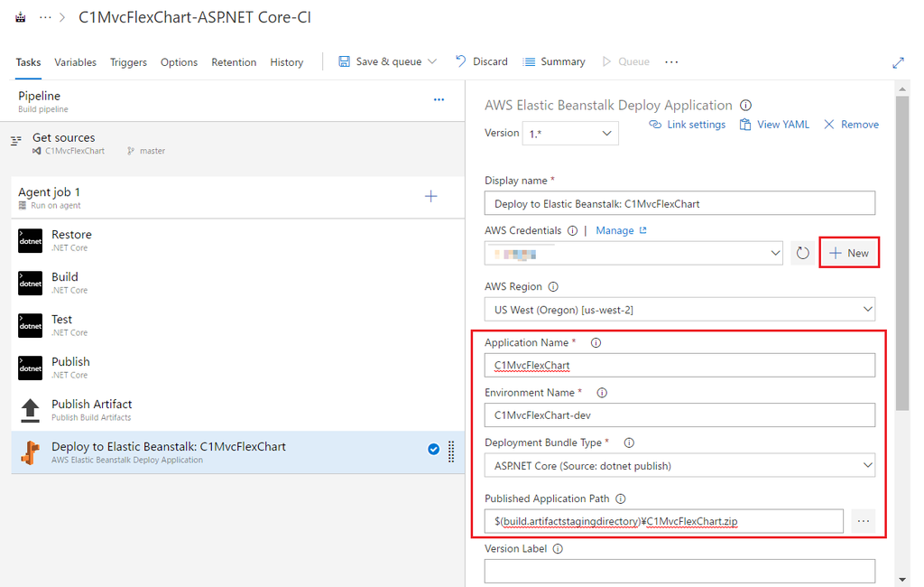Click Environment Name input field
This screenshot has height=587, width=924.
(679, 415)
